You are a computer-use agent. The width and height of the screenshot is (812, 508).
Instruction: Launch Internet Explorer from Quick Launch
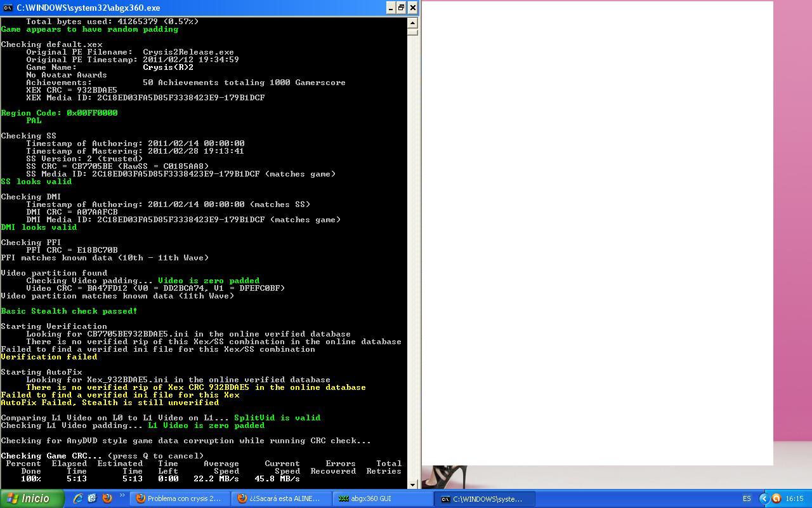(x=78, y=498)
